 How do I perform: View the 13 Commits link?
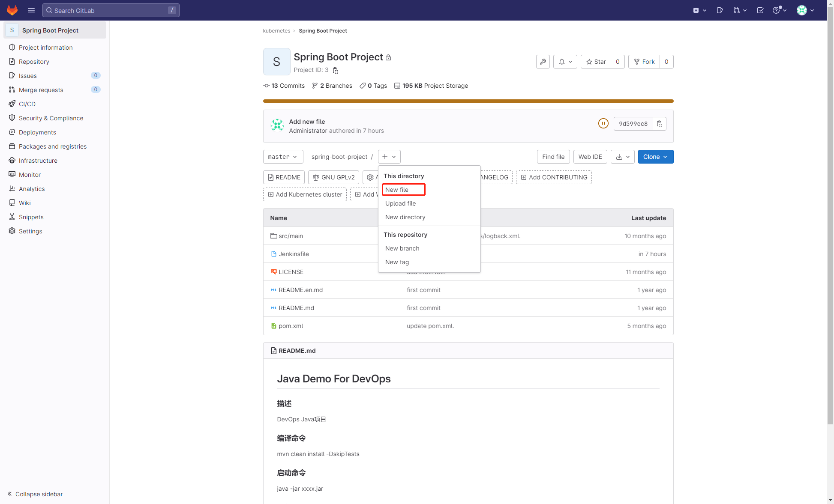pyautogui.click(x=284, y=86)
